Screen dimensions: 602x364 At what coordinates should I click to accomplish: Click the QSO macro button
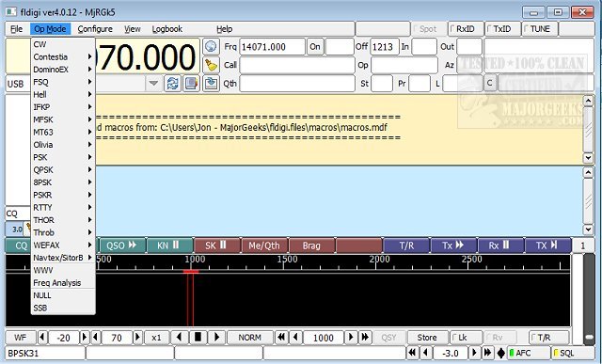[122, 245]
